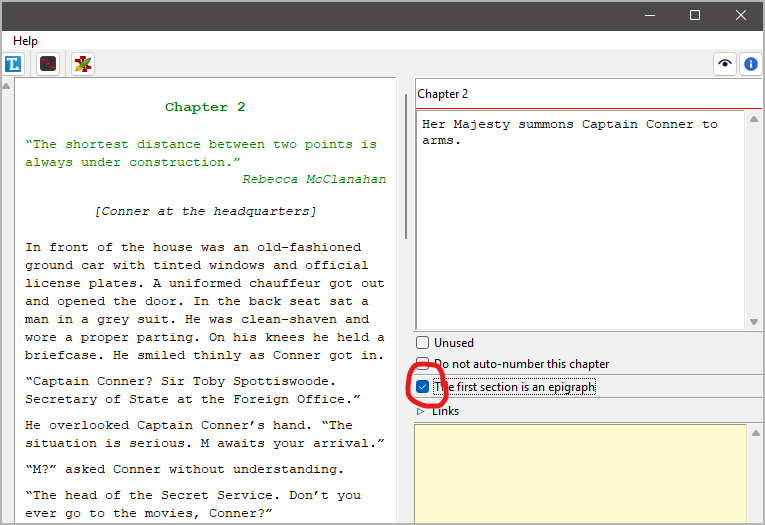Click the red and green cross toolbar icon
Viewport: 765px width, 525px height.
click(x=83, y=64)
